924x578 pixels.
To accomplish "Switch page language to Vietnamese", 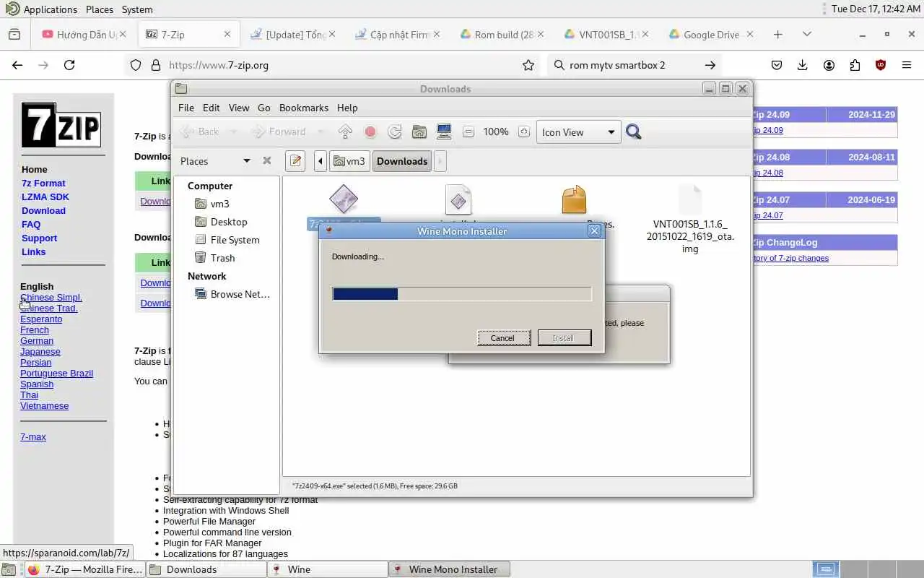I will 44,405.
